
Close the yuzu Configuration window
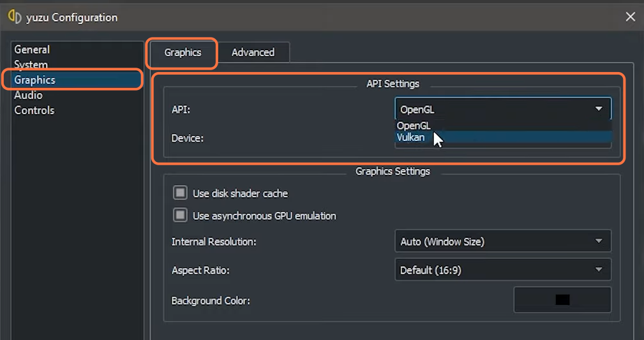click(630, 17)
